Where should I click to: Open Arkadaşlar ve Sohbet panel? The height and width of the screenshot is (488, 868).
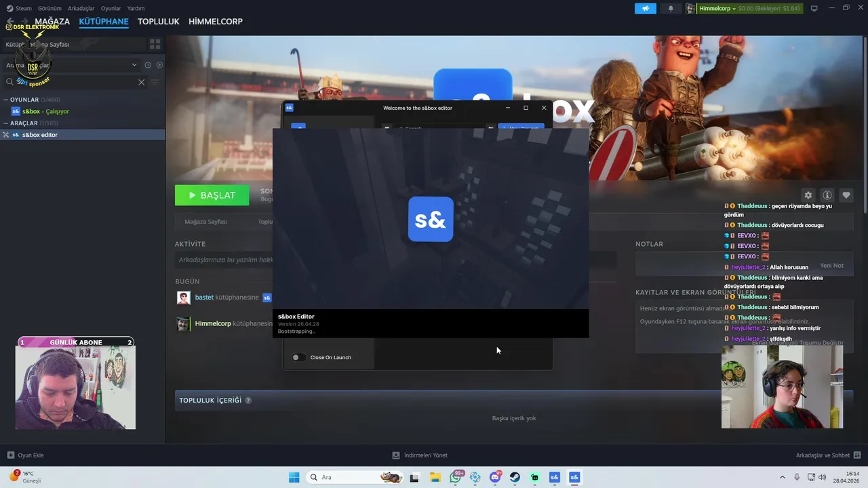[829, 455]
